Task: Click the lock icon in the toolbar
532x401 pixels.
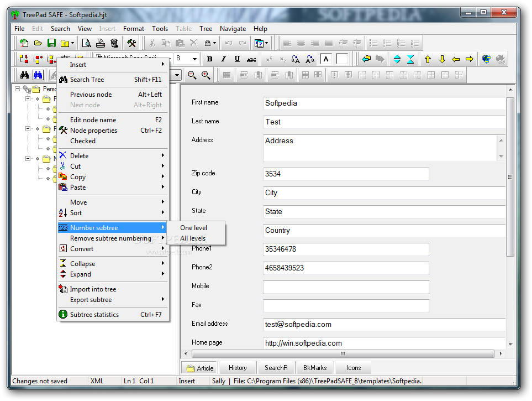Action: 208,43
